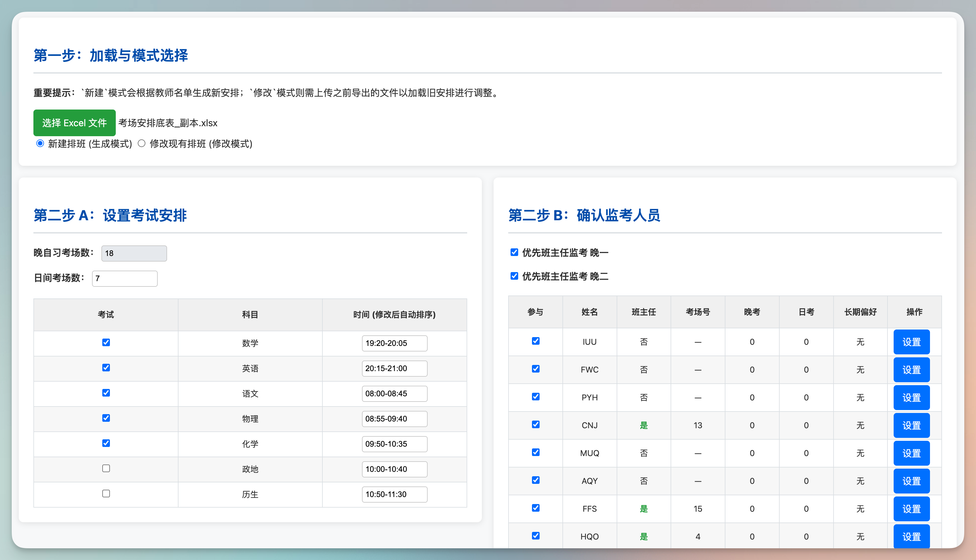Viewport: 976px width, 560px height.
Task: Uncheck participation checkbox for MUQ
Action: [535, 452]
